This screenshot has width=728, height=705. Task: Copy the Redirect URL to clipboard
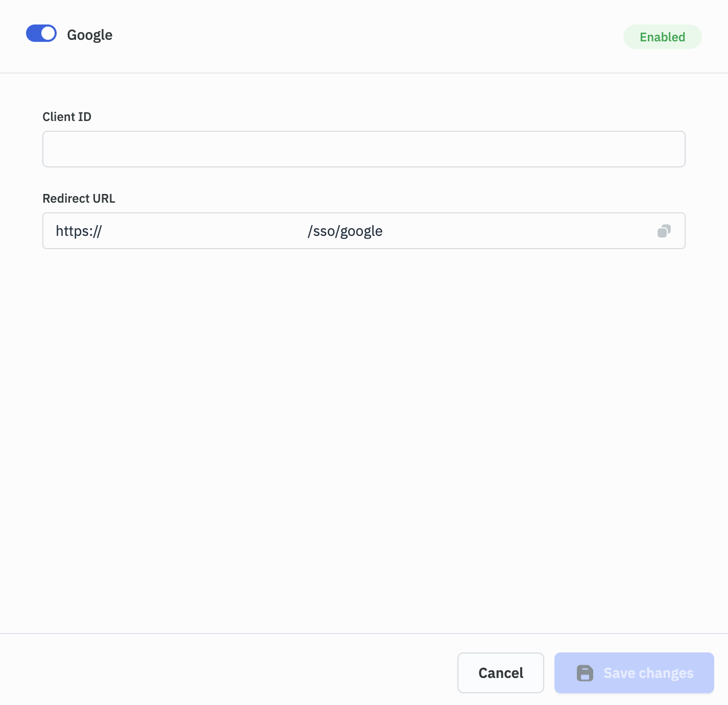click(664, 231)
